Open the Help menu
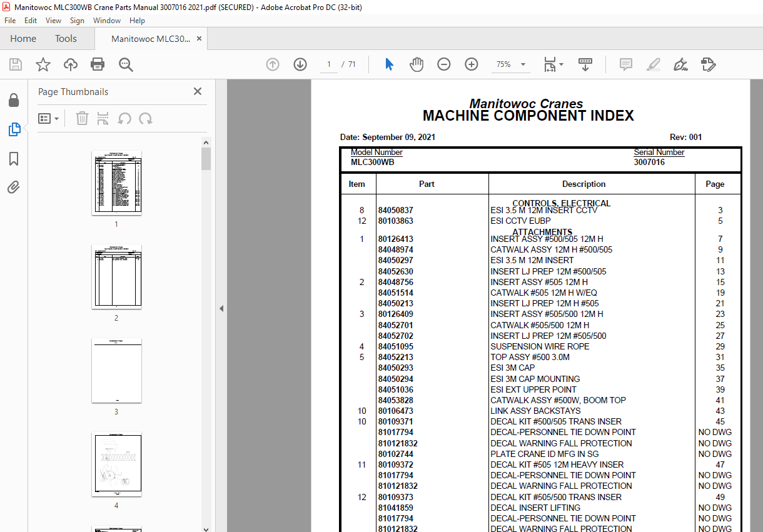 (x=137, y=21)
